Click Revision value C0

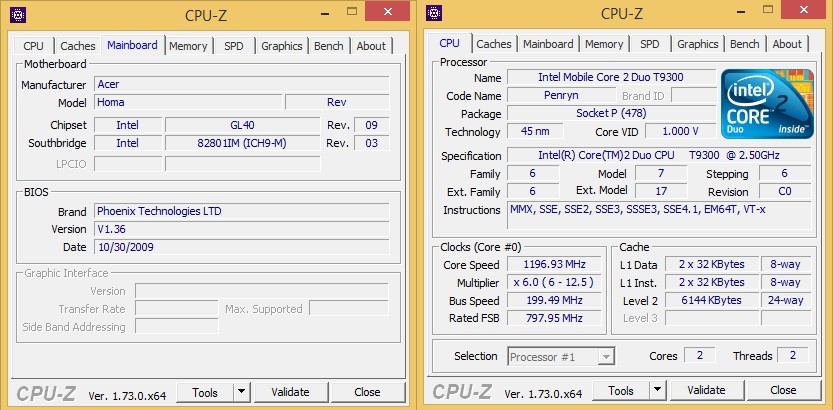pos(785,192)
